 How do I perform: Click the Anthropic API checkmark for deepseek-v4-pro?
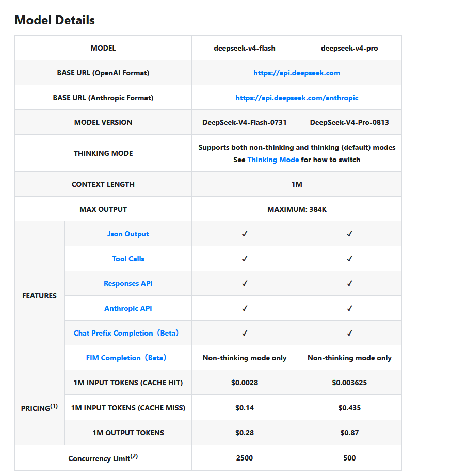(350, 308)
